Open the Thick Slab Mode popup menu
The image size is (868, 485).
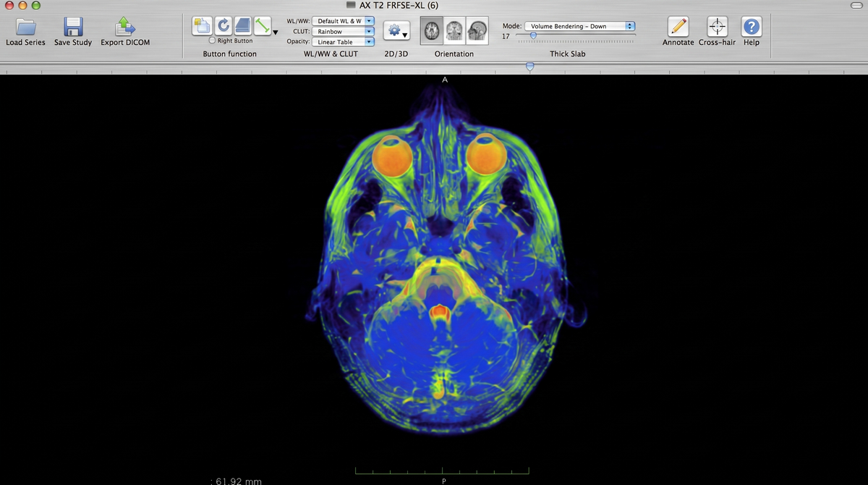point(579,26)
